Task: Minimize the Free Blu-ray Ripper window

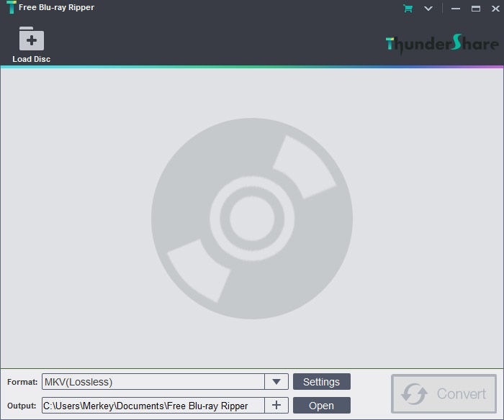Action: [x=456, y=9]
